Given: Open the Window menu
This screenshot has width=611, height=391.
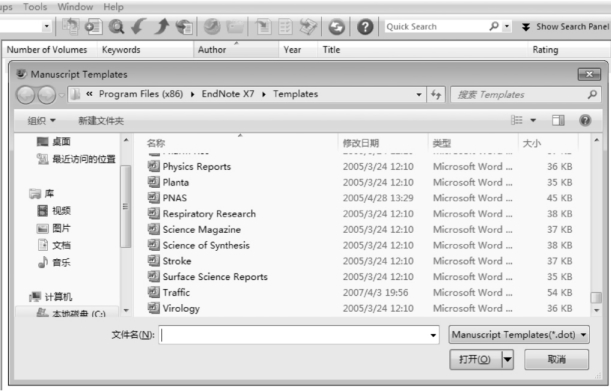Looking at the screenshot, I should coord(75,7).
